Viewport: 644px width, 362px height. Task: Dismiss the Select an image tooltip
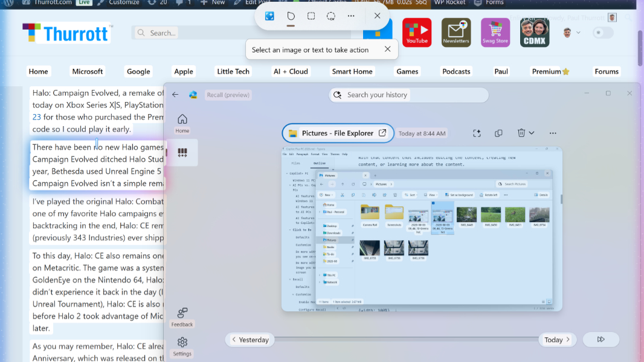(x=387, y=49)
